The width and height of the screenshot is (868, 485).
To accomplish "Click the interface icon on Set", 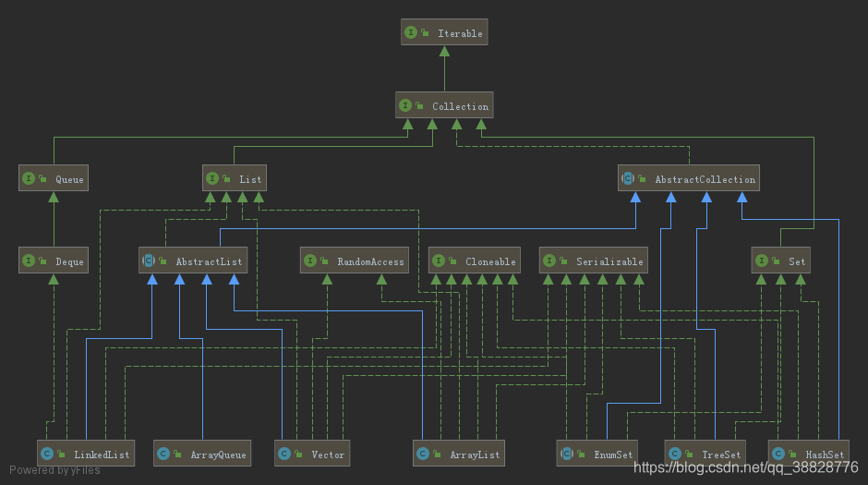I will pos(762,261).
